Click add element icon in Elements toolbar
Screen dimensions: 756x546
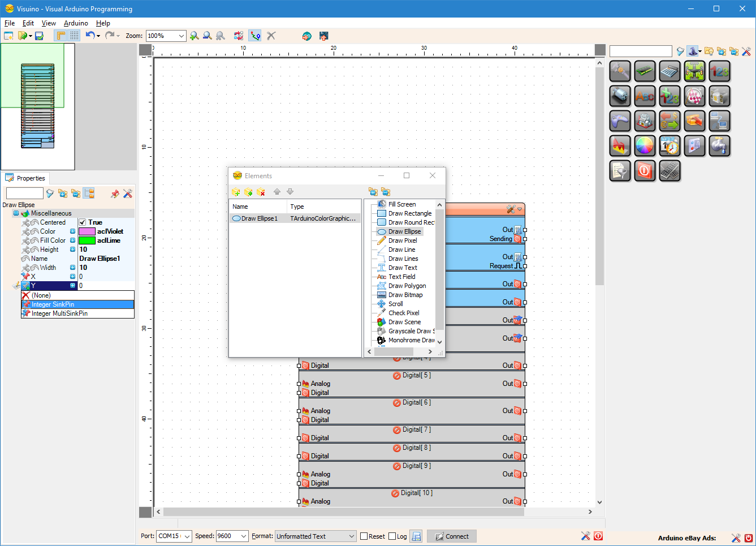236,192
